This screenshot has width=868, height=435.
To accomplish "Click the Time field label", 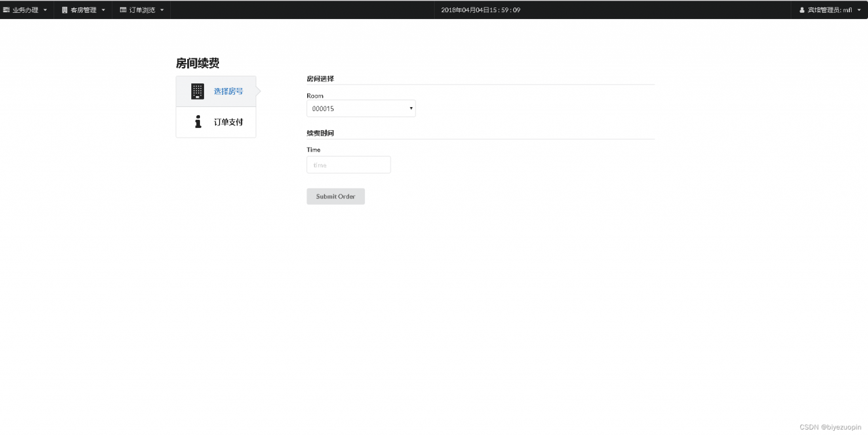I will [x=313, y=150].
